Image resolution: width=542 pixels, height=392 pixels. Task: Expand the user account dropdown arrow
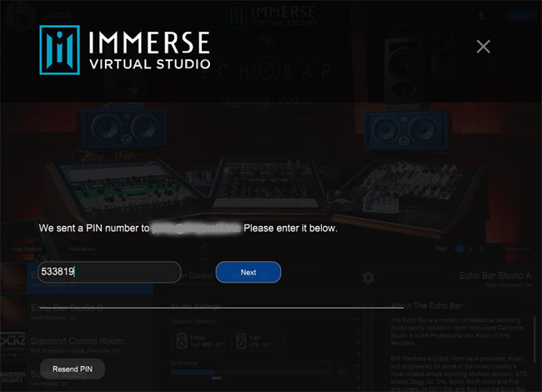coord(492,16)
